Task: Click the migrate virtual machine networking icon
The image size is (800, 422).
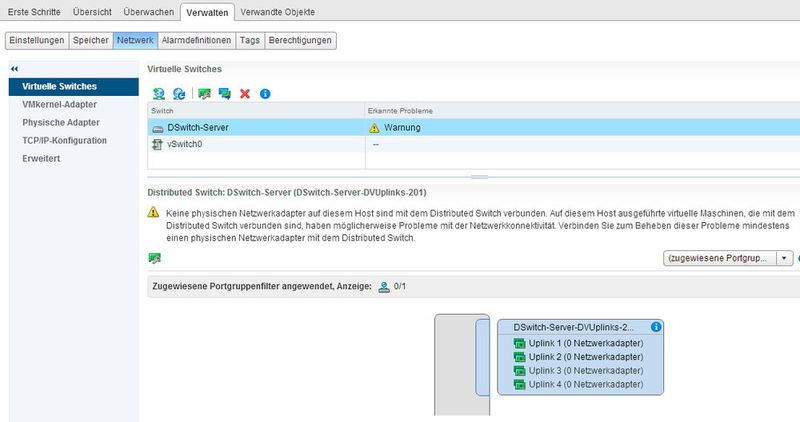Action: [x=224, y=93]
